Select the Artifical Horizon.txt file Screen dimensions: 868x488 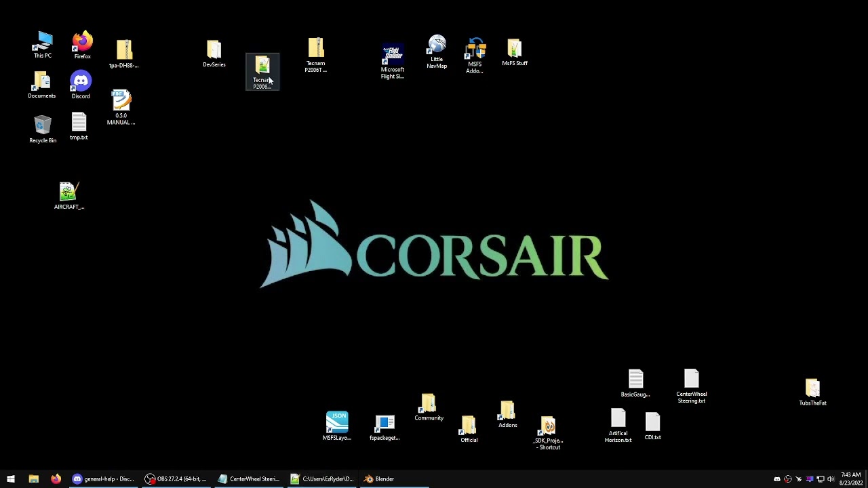[618, 426]
